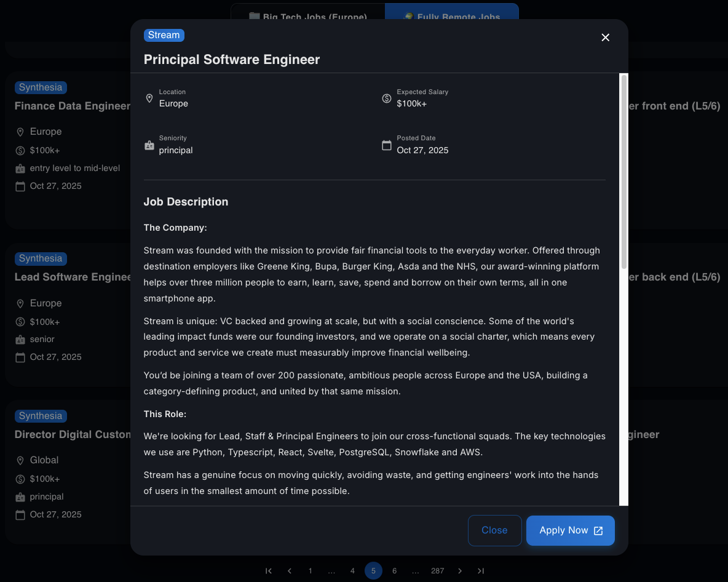Click salary icon on Director Digital card
The width and height of the screenshot is (728, 582).
pos(20,479)
